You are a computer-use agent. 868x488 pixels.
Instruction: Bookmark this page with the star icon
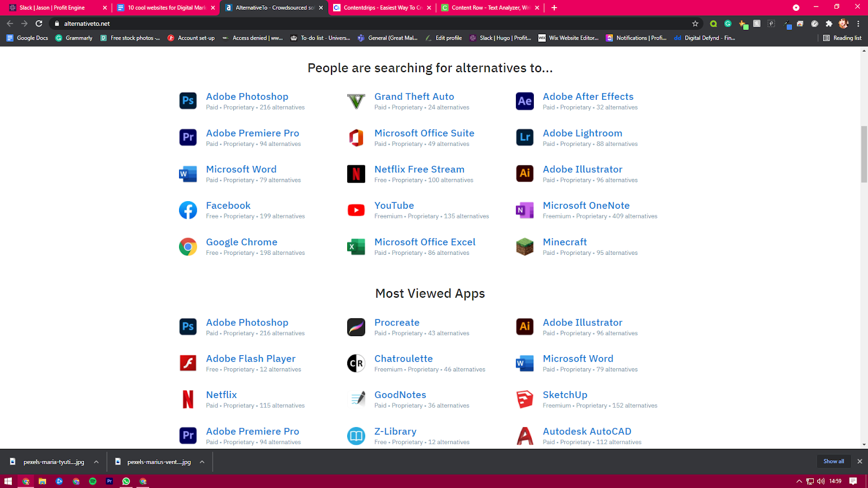[695, 23]
